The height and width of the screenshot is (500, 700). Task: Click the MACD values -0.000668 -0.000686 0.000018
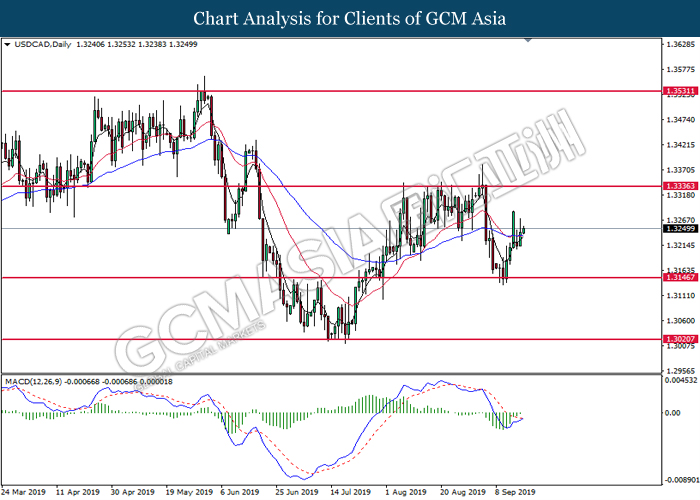point(119,382)
